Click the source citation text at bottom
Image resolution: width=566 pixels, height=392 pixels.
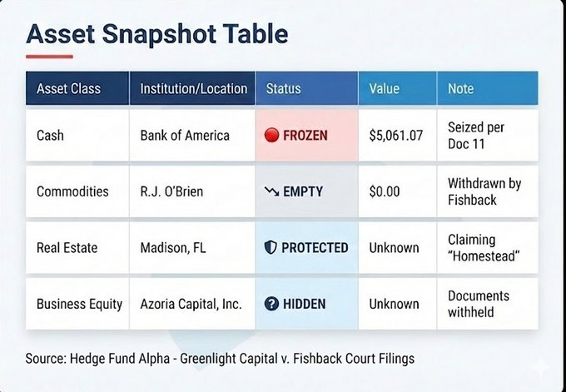click(220, 359)
